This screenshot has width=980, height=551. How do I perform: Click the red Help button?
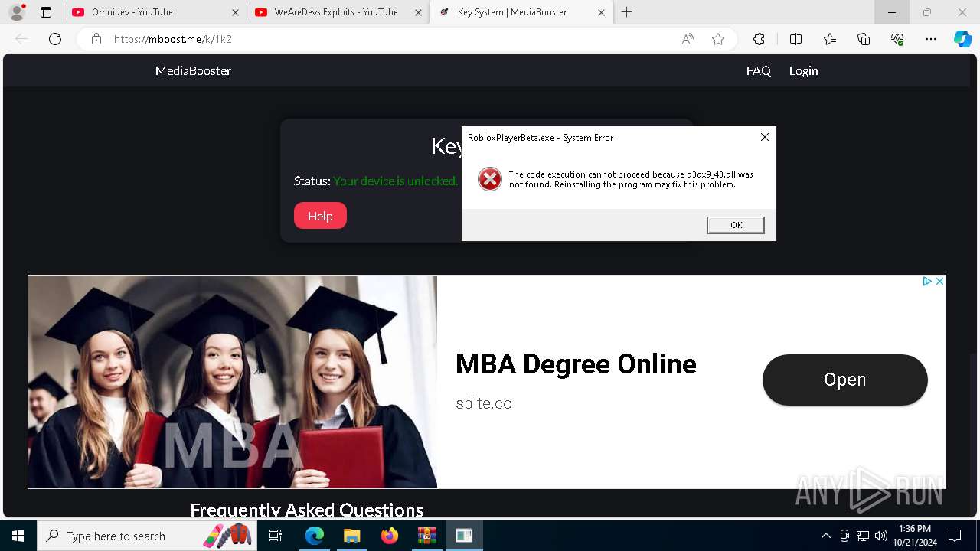pos(320,216)
